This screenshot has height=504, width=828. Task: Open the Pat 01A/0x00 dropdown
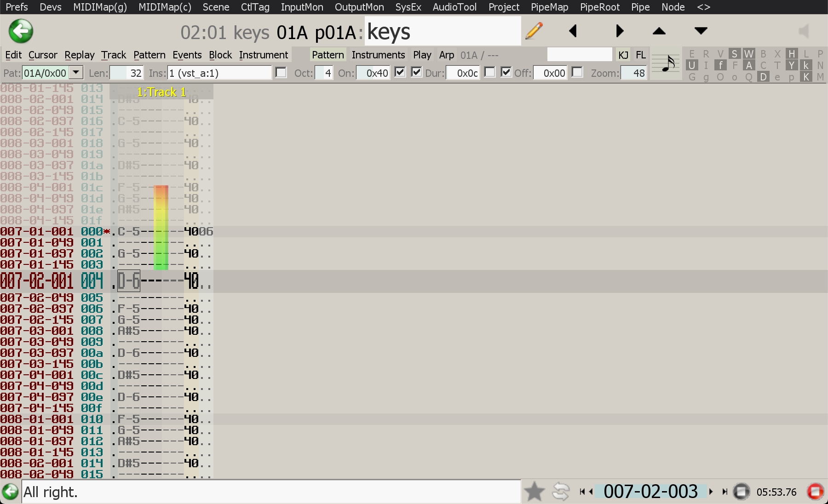[76, 73]
